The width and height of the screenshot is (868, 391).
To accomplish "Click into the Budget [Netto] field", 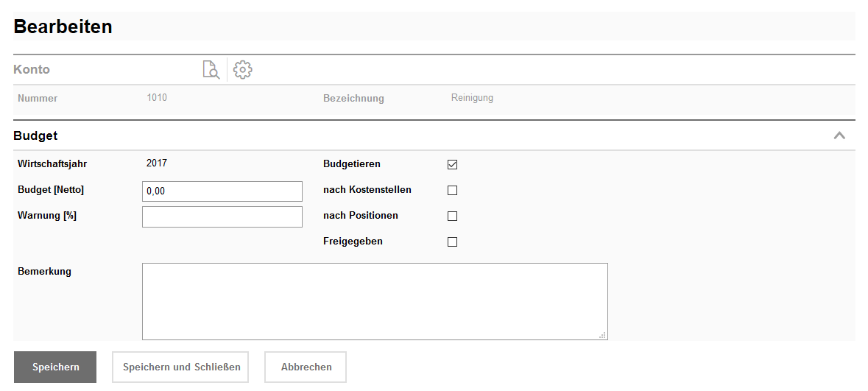I will pos(222,191).
